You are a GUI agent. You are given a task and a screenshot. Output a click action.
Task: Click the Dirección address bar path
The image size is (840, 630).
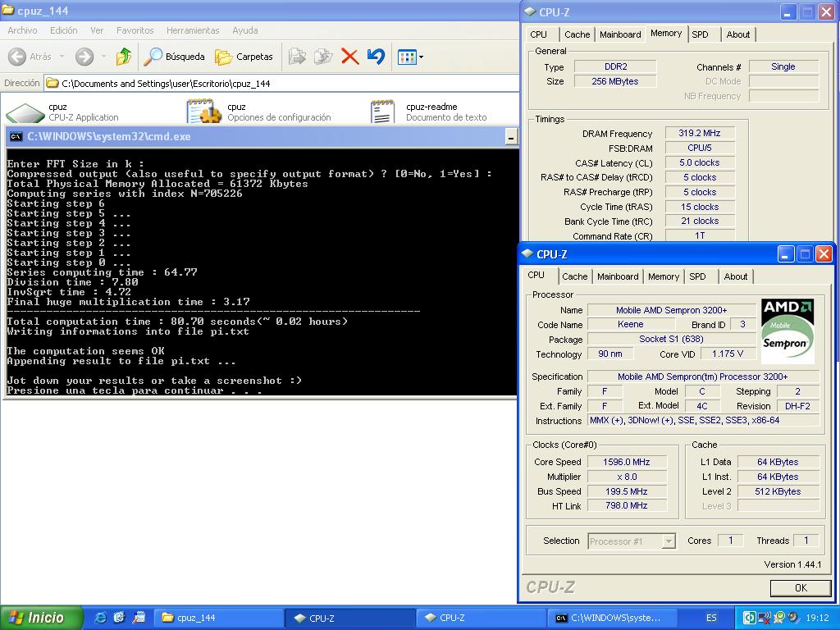(282, 84)
